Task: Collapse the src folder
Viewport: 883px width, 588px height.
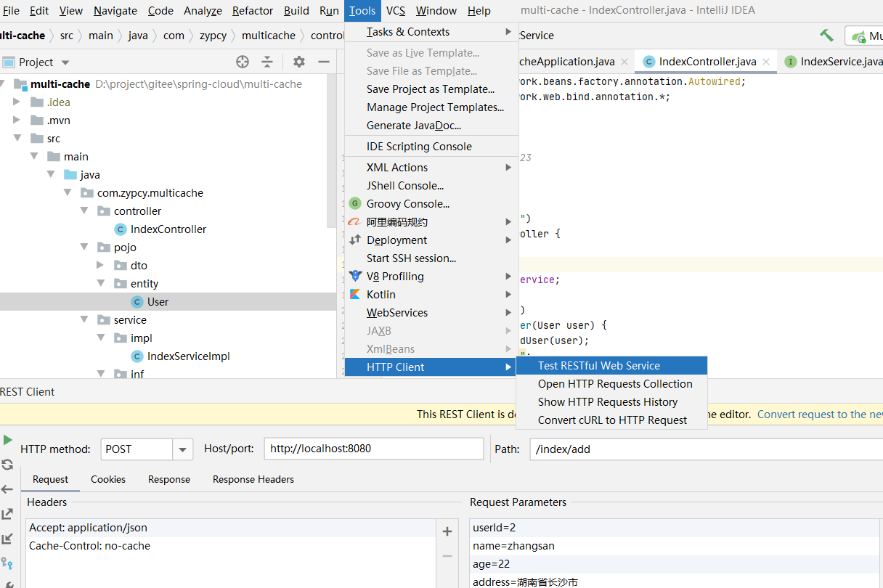Action: coord(17,139)
